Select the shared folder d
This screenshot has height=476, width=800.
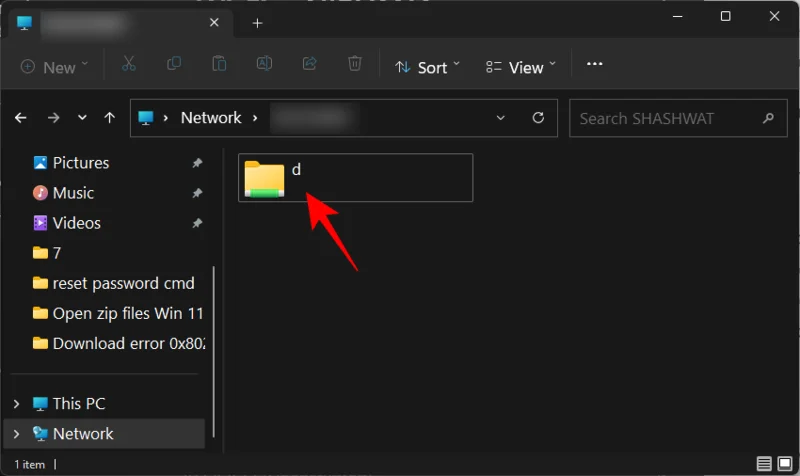[356, 178]
